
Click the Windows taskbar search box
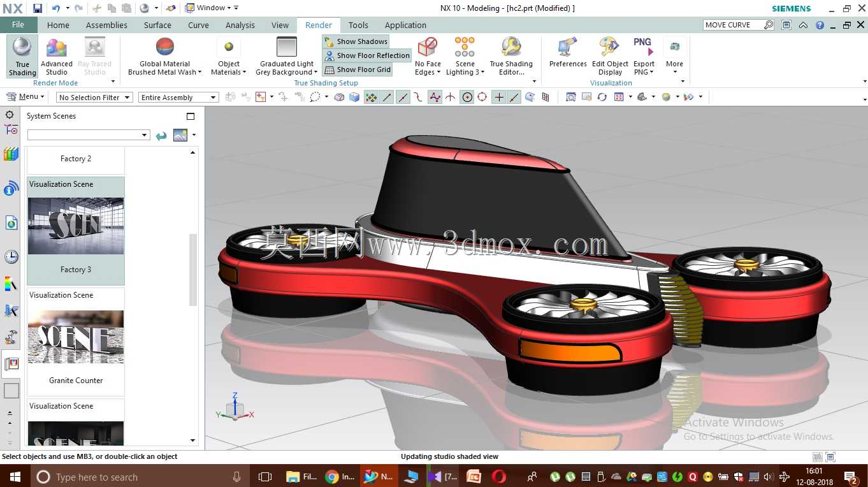[x=139, y=477]
